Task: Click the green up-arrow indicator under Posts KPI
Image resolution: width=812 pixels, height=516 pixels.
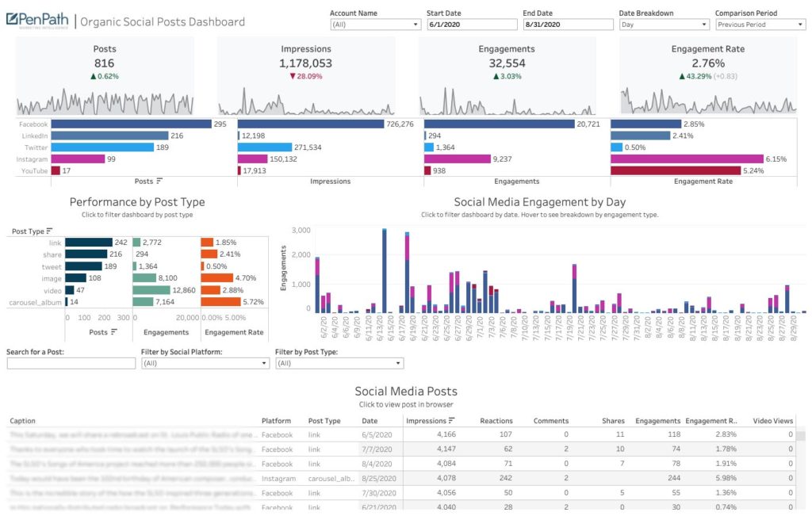Action: click(x=93, y=76)
